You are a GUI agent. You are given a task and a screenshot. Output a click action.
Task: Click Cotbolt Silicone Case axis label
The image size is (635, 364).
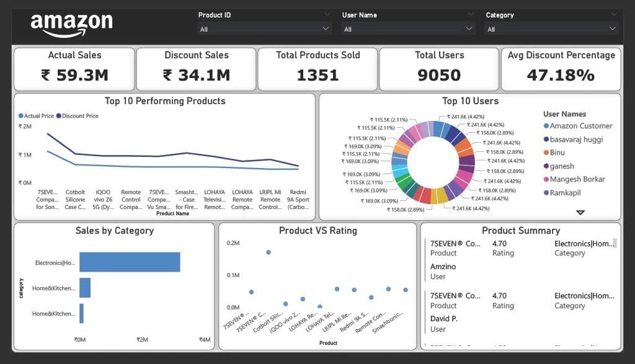(x=75, y=200)
